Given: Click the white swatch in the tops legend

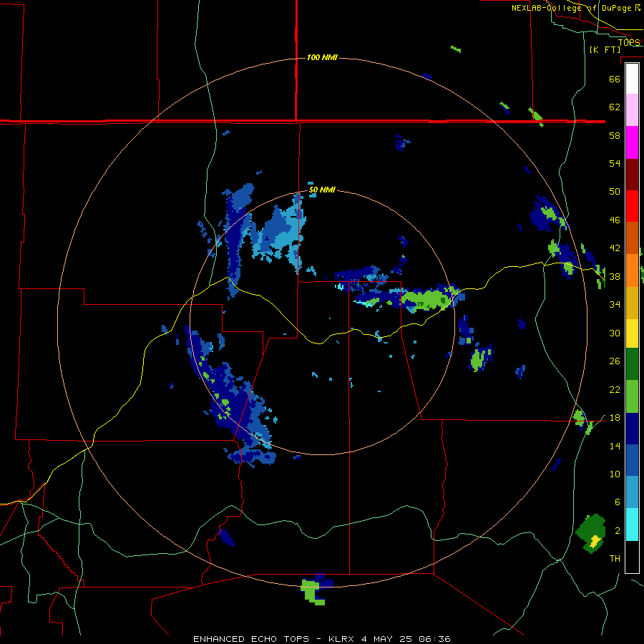Looking at the screenshot, I should (x=632, y=79).
